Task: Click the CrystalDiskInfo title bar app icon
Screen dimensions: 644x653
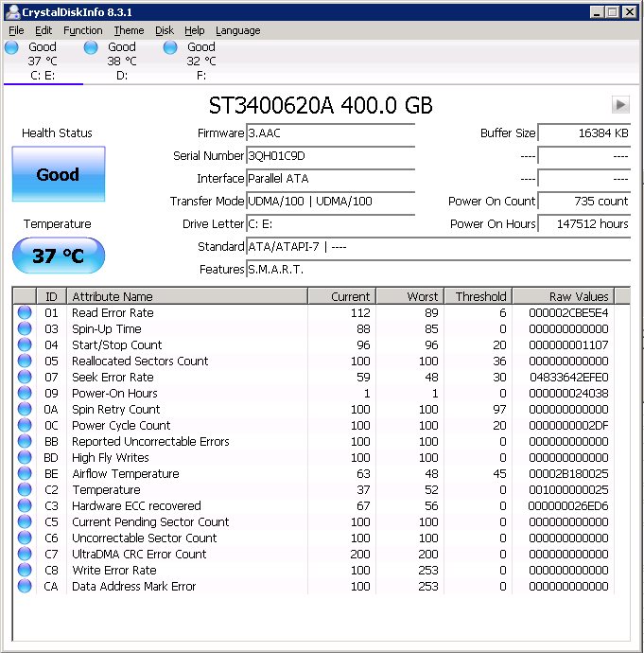Action: click(x=12, y=12)
